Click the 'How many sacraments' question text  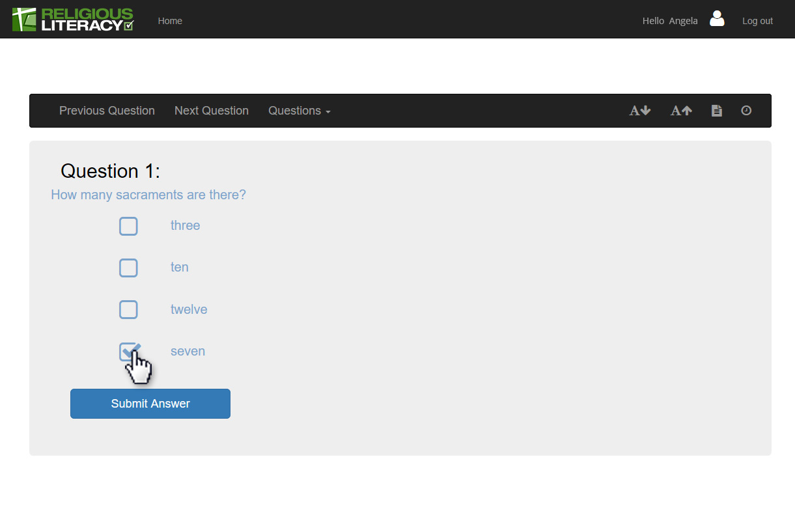[x=148, y=195]
